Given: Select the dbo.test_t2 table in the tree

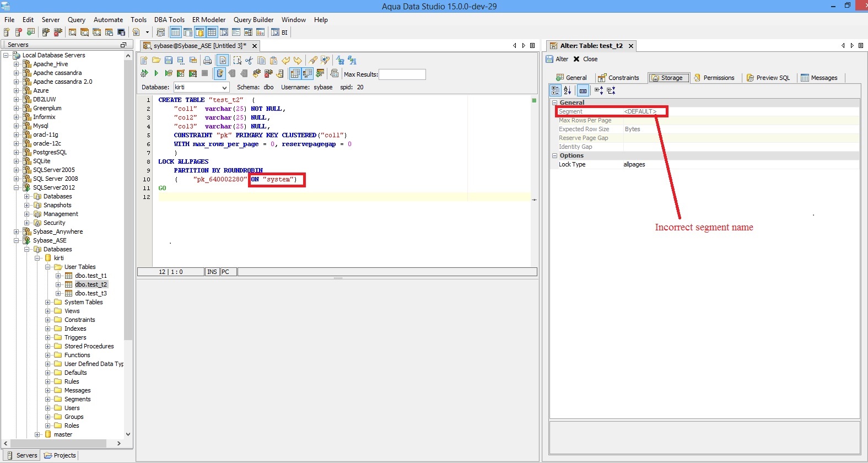Looking at the screenshot, I should tap(91, 284).
